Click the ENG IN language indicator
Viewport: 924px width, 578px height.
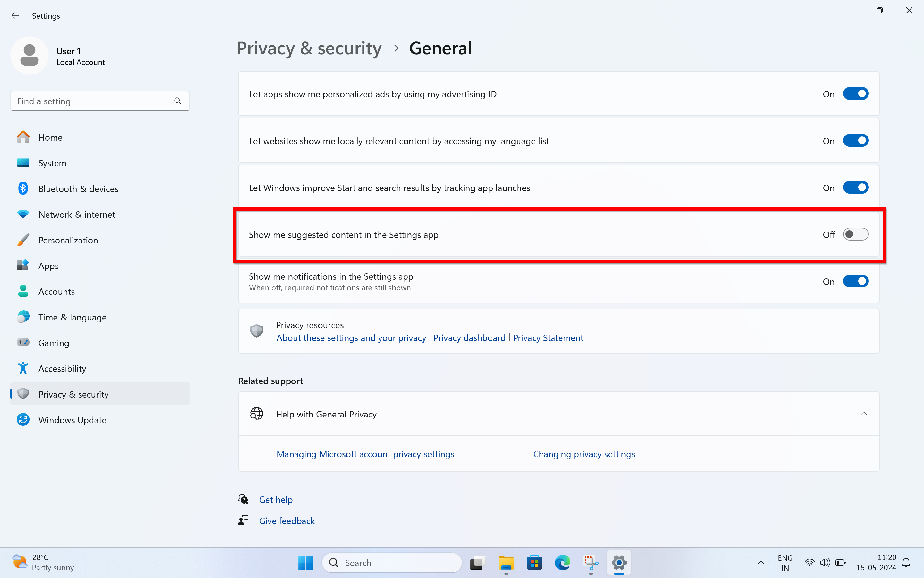click(x=785, y=563)
